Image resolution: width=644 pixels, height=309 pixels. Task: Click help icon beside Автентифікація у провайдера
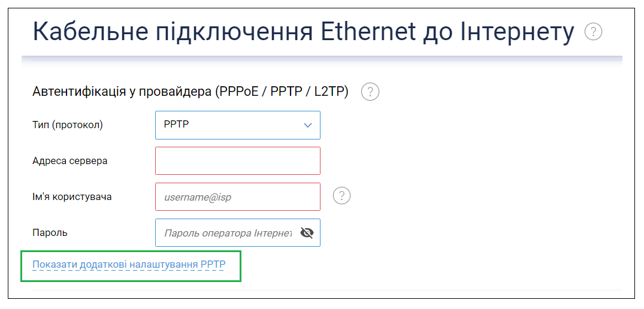click(x=370, y=92)
